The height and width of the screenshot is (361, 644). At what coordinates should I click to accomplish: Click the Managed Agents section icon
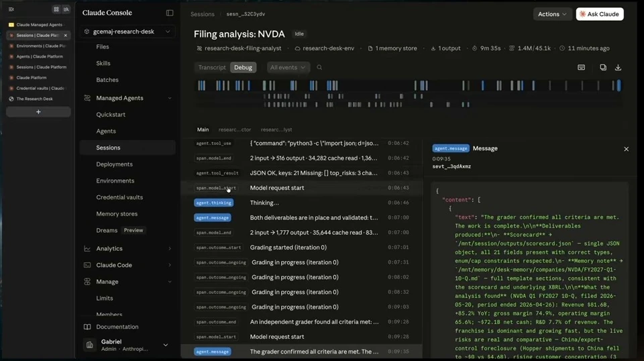(87, 98)
